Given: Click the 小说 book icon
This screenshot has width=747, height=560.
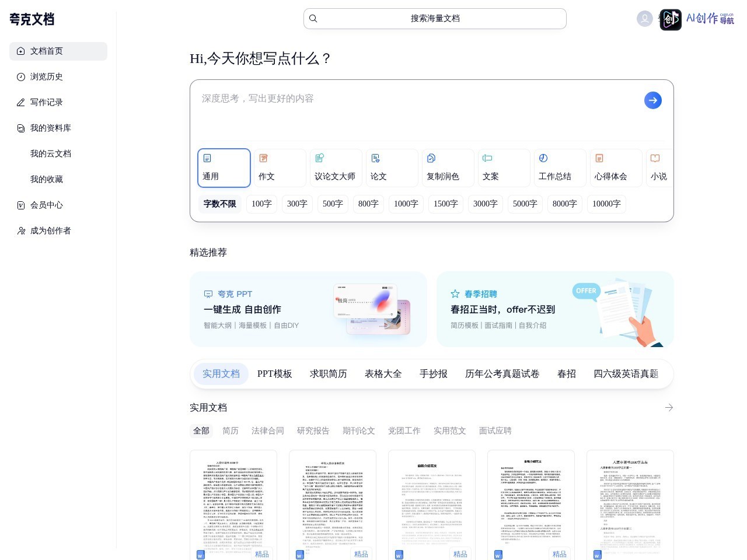Looking at the screenshot, I should 655,158.
